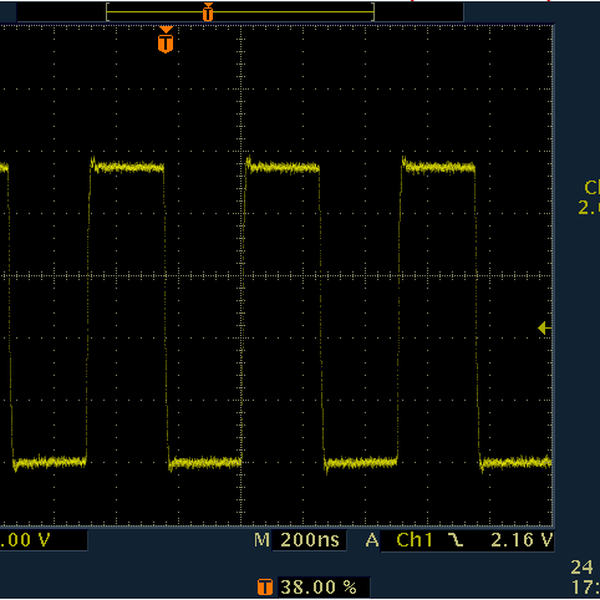Select the 200ns timebase readout

point(310,540)
